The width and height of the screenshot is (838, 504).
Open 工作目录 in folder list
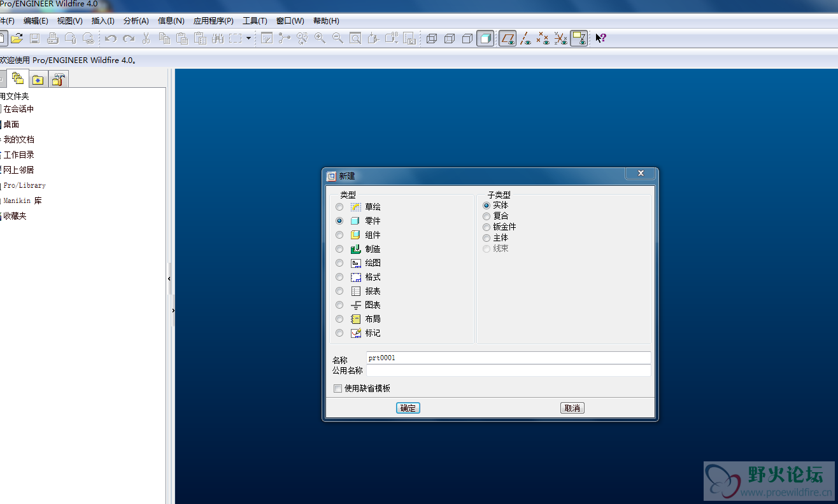tap(18, 155)
